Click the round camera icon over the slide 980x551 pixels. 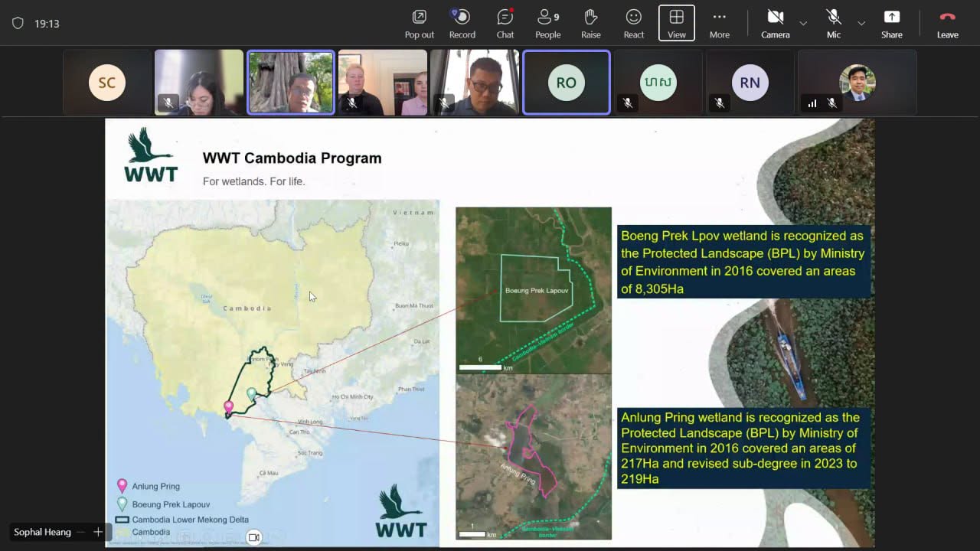(x=254, y=537)
